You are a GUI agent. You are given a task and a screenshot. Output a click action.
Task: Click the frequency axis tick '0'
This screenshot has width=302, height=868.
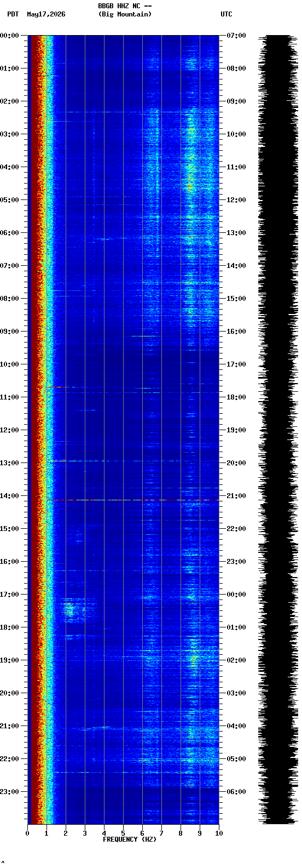coord(27,833)
